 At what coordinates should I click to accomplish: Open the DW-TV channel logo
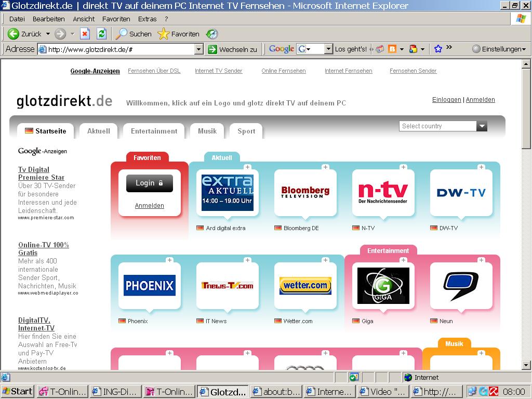461,192
